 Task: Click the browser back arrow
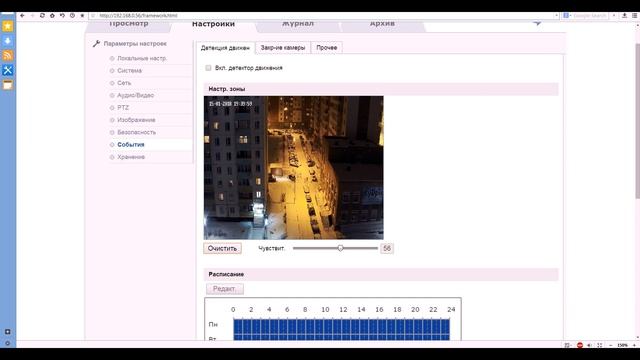(22, 16)
